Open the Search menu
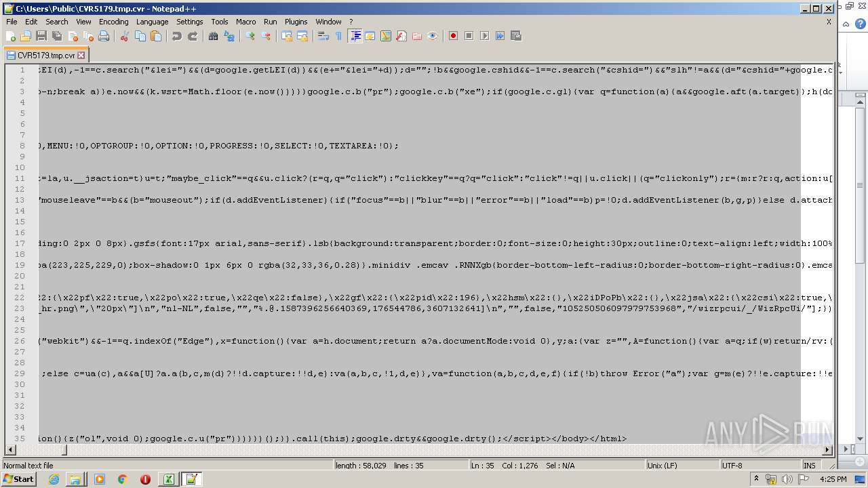 point(57,22)
